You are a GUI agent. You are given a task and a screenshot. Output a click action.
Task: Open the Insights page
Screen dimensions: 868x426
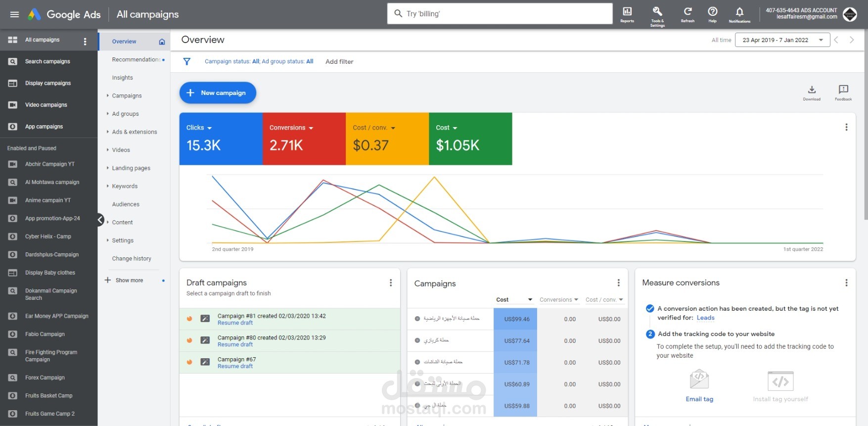(x=122, y=78)
